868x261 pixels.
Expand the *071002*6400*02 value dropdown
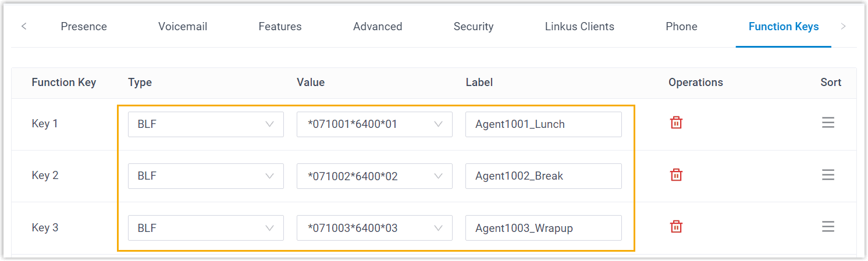[375, 176]
